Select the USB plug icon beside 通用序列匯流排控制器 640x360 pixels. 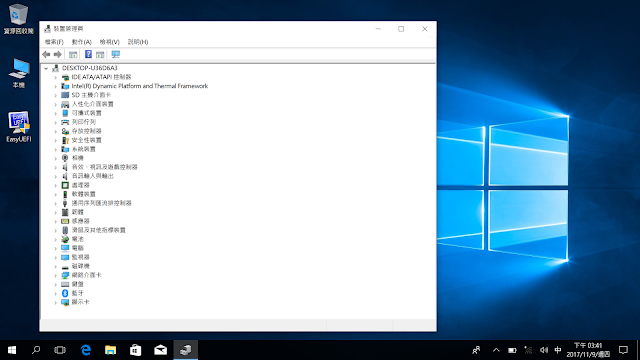(65, 203)
